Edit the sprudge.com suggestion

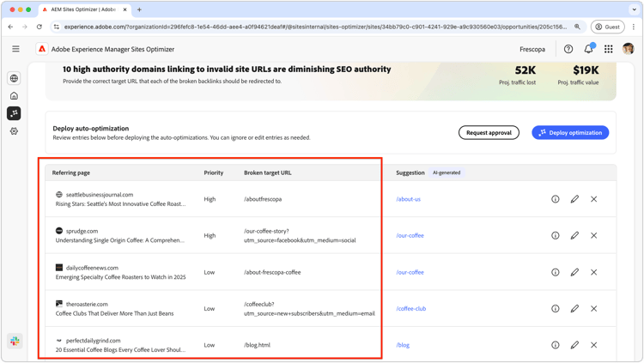coord(574,235)
